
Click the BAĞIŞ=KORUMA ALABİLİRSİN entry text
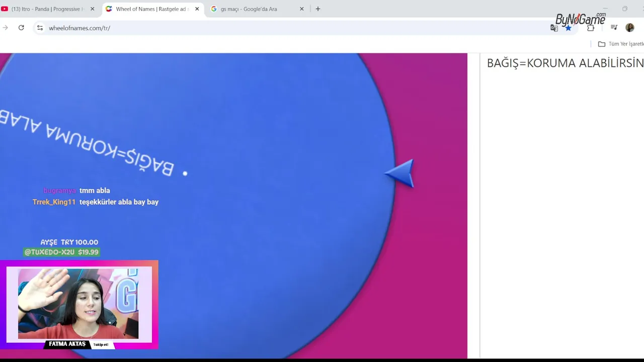[565, 63]
